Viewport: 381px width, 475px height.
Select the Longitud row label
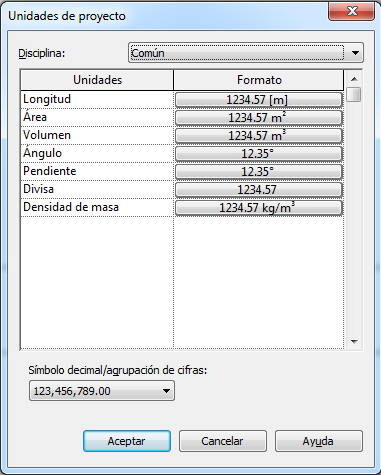pos(47,99)
